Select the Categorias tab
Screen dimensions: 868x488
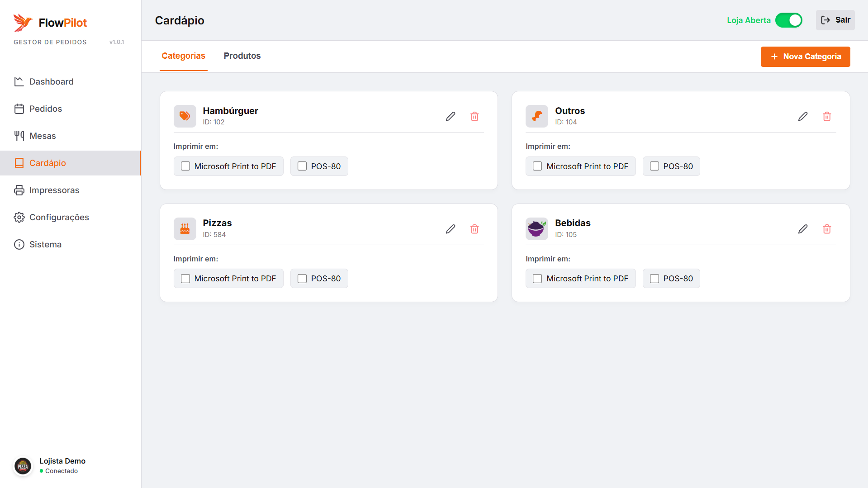(183, 56)
